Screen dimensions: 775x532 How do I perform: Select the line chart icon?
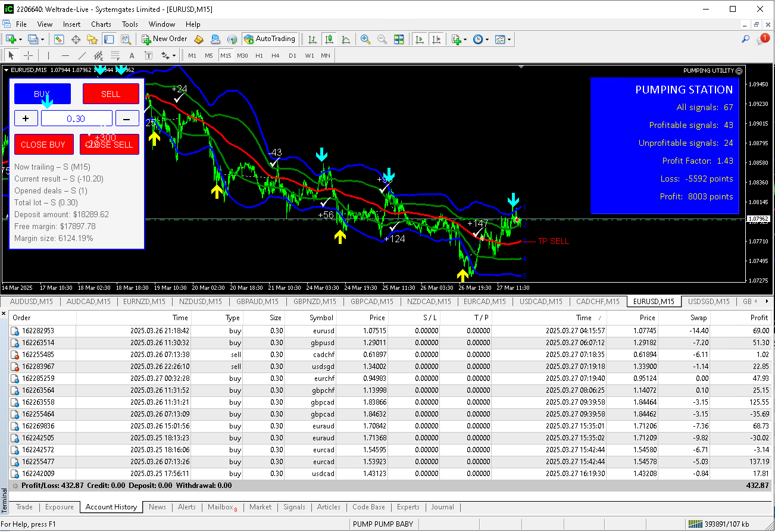(346, 39)
